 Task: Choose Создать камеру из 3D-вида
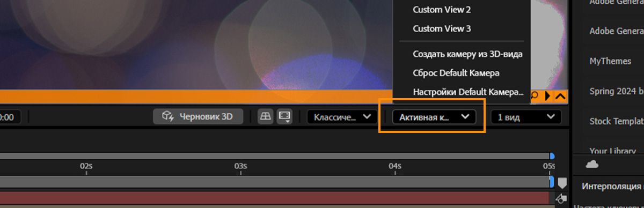[467, 54]
